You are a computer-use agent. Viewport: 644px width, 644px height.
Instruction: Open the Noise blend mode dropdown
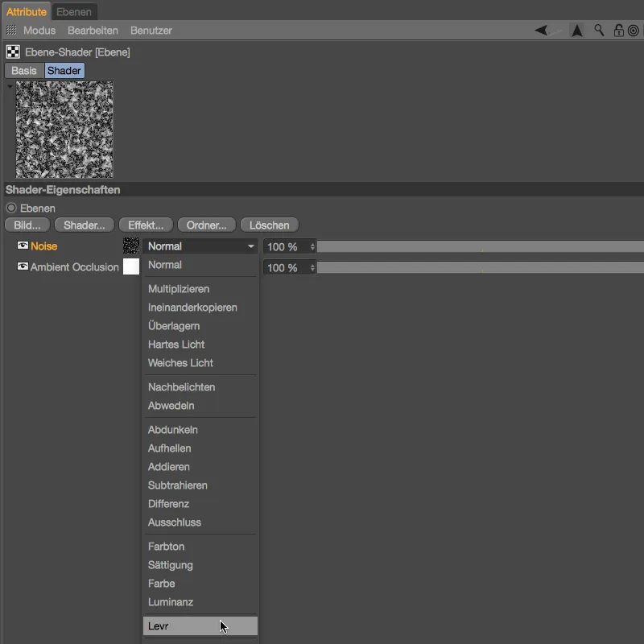(200, 246)
